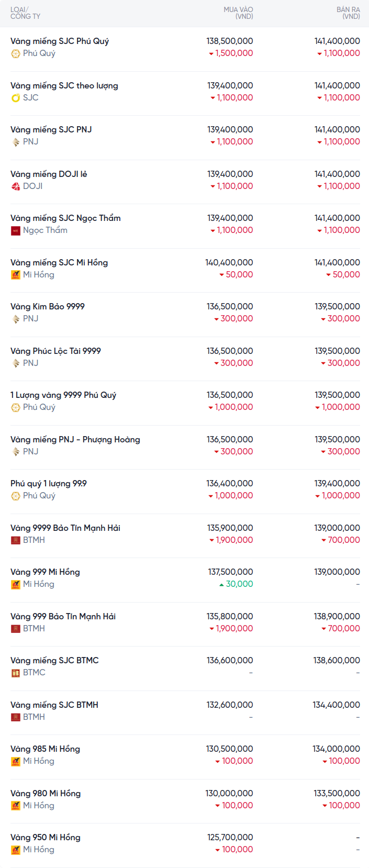Click Vàng miếng SJC BTMH buy price 132,600,000
The image size is (369, 868).
pos(230,705)
